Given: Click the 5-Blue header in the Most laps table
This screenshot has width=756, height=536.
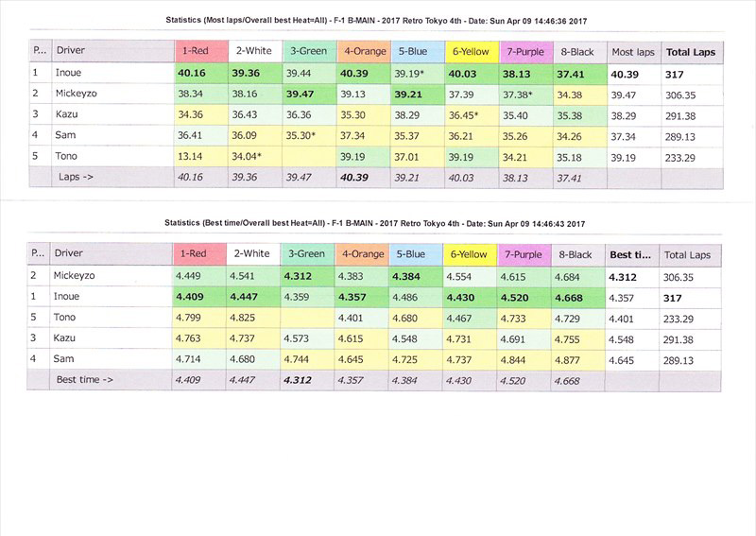Looking at the screenshot, I should 417,52.
